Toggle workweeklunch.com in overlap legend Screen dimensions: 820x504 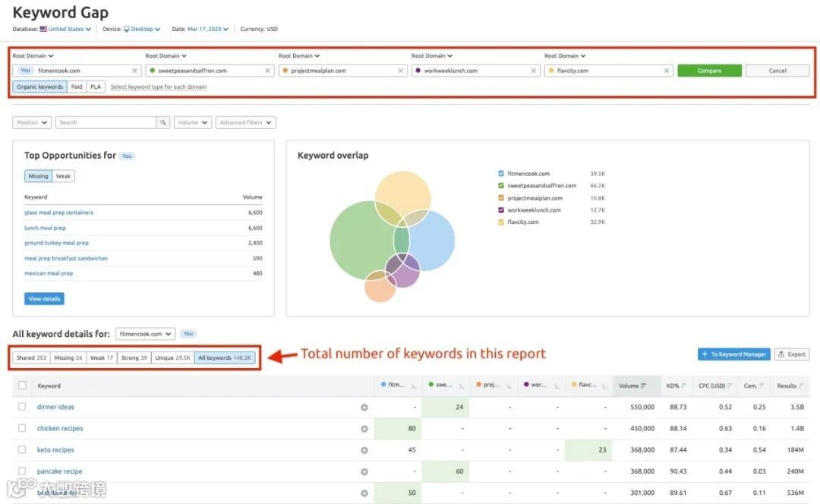coord(501,210)
